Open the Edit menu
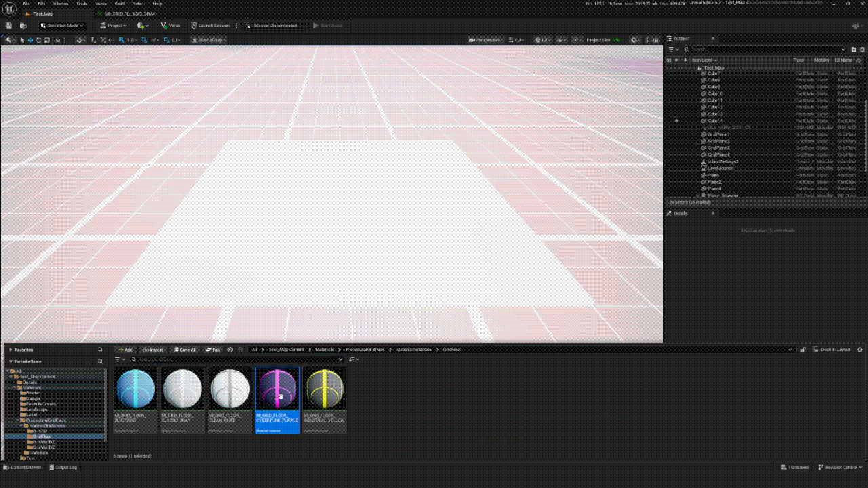This screenshot has width=868, height=488. [x=41, y=3]
